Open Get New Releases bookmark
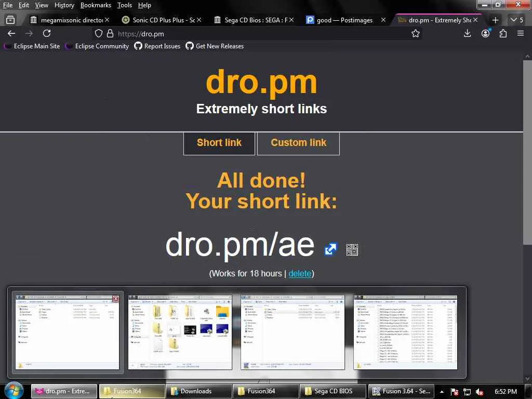532x399 pixels. (215, 46)
